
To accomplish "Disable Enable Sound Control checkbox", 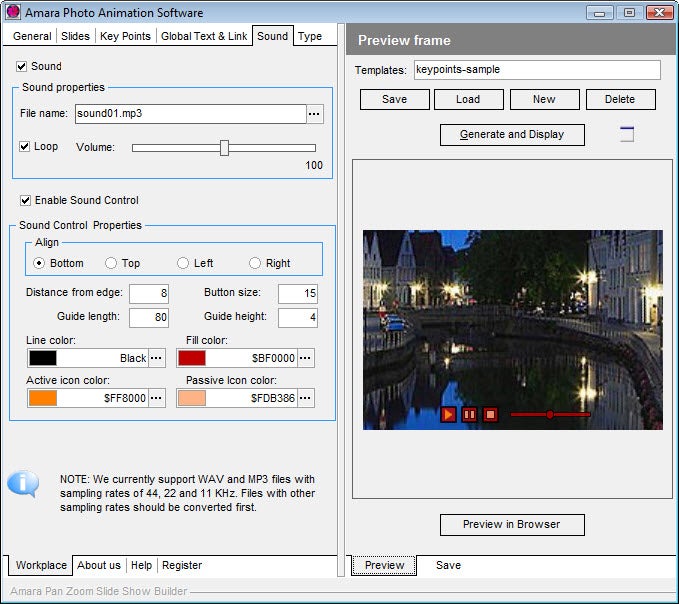I will pos(26,200).
